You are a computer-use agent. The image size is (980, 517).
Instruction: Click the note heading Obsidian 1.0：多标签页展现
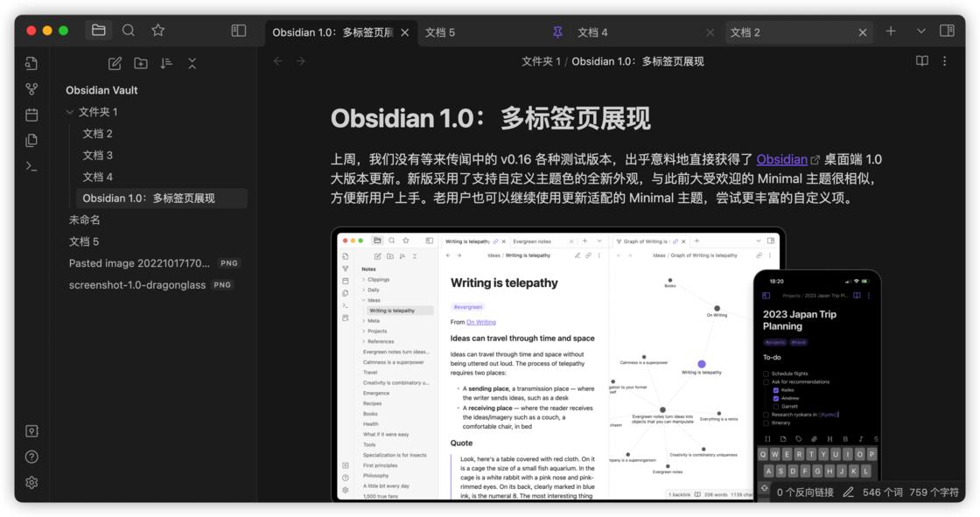point(491,118)
